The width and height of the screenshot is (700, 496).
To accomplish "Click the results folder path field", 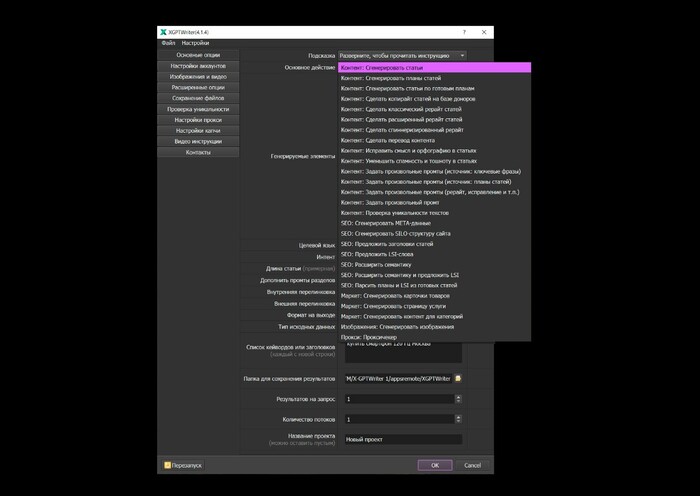I will [x=398, y=379].
